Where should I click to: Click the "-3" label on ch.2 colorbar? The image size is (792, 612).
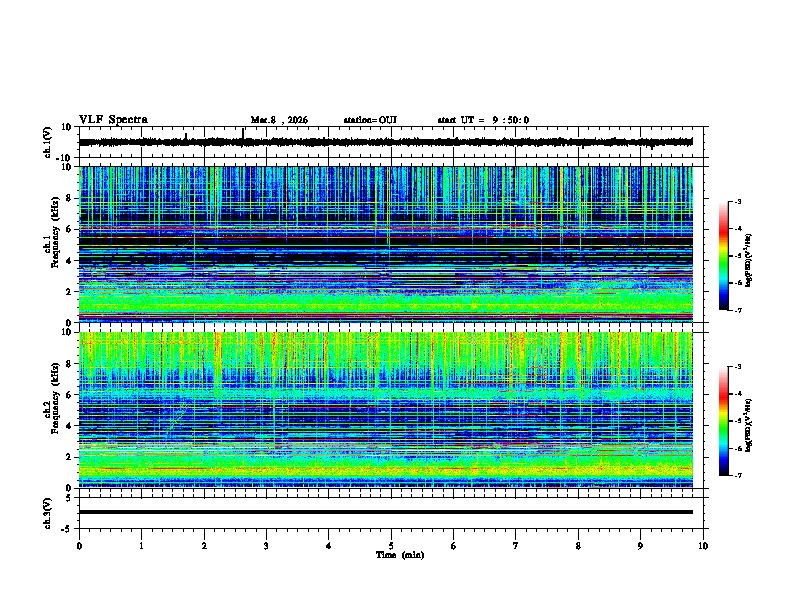[x=738, y=367]
